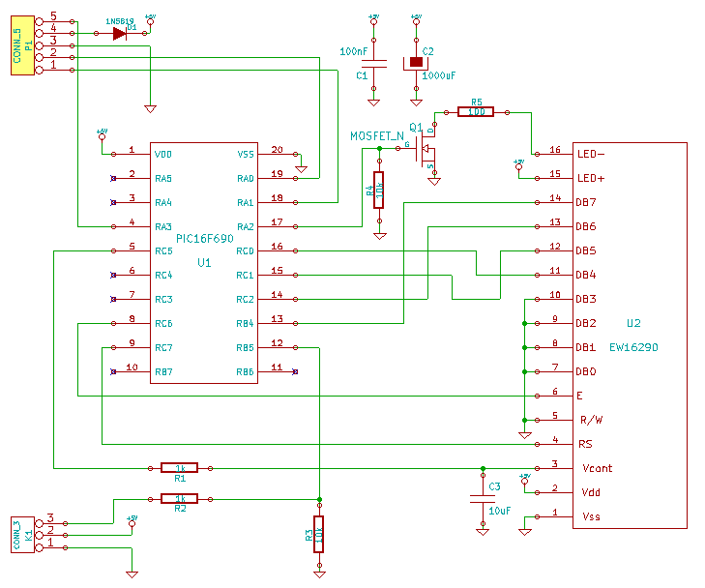Click +5V power symbol above C1
705x588 pixels.
tap(373, 19)
